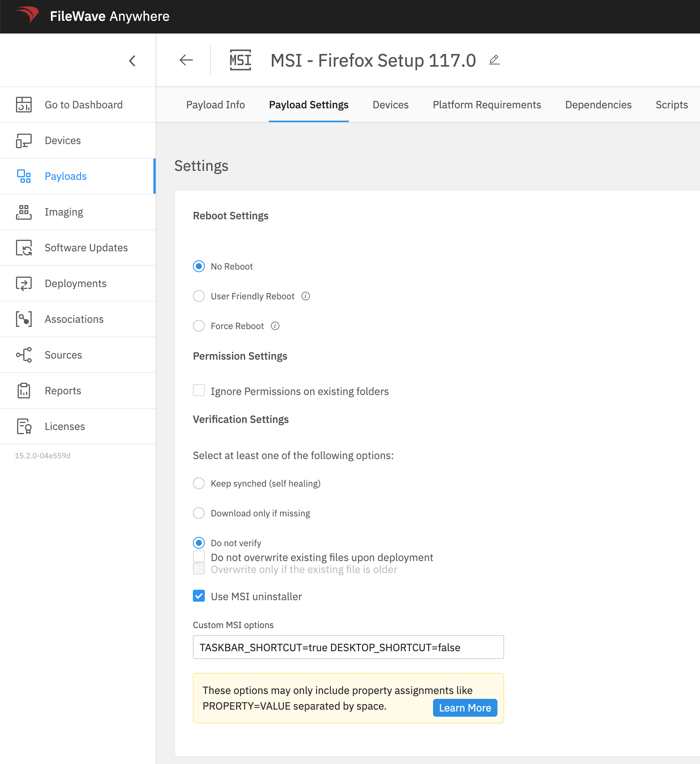The height and width of the screenshot is (764, 700).
Task: Select the Do not verify radio button
Action: pos(199,543)
